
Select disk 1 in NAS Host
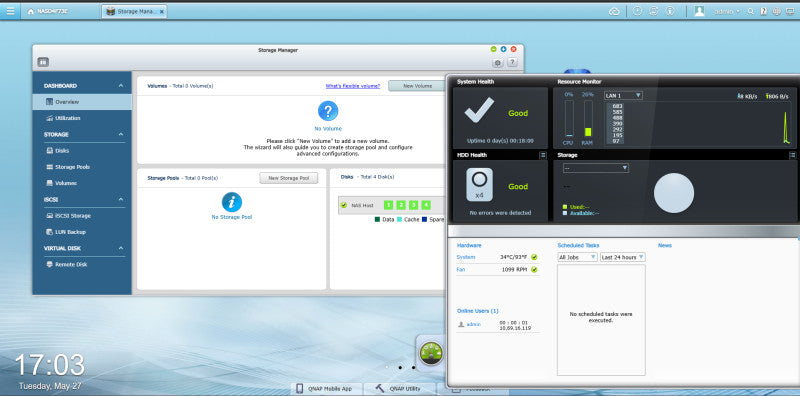coord(388,205)
